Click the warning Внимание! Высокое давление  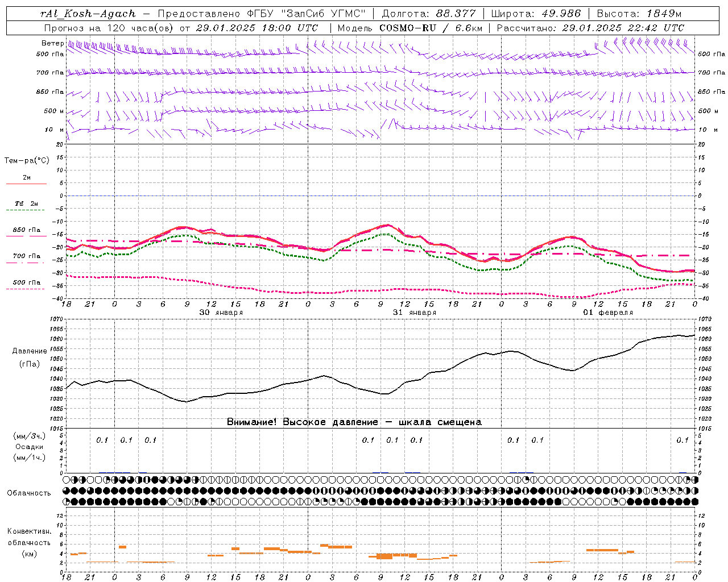coord(302,422)
